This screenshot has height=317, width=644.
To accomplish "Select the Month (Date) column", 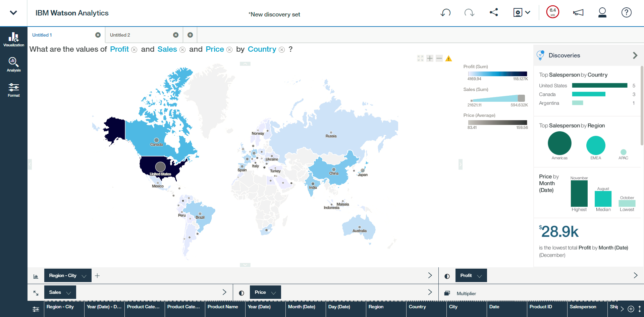I will (306, 309).
